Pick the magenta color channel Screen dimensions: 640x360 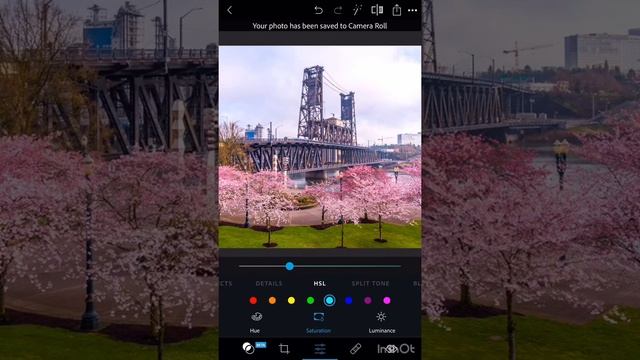tap(387, 300)
